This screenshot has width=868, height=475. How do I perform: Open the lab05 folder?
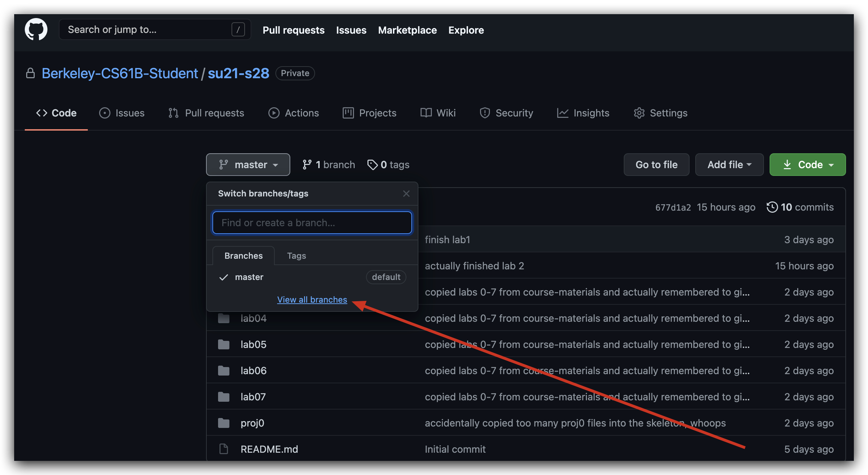coord(253,344)
